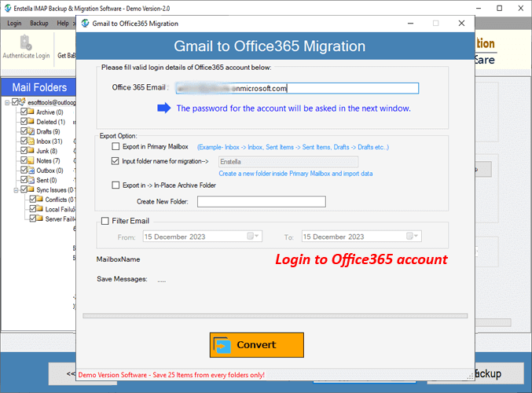Collapse the Sync Issues tree node
Image resolution: width=532 pixels, height=393 pixels.
pos(16,190)
